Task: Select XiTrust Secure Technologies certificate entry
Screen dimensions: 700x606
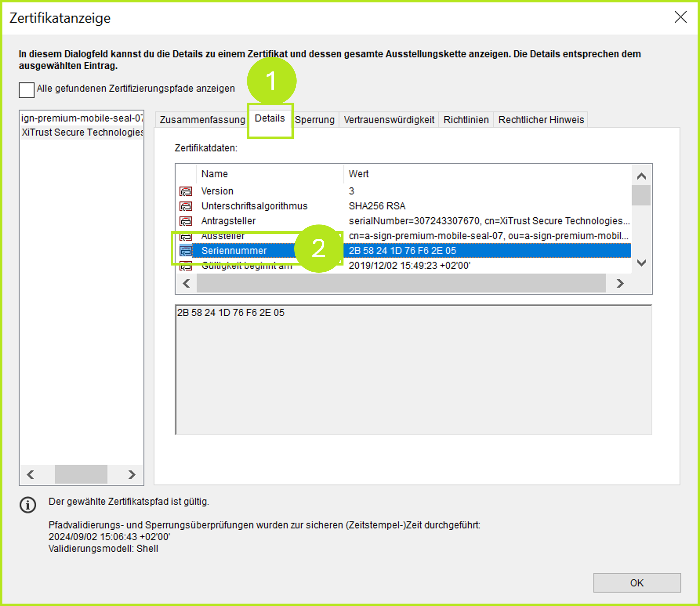Action: tap(81, 132)
